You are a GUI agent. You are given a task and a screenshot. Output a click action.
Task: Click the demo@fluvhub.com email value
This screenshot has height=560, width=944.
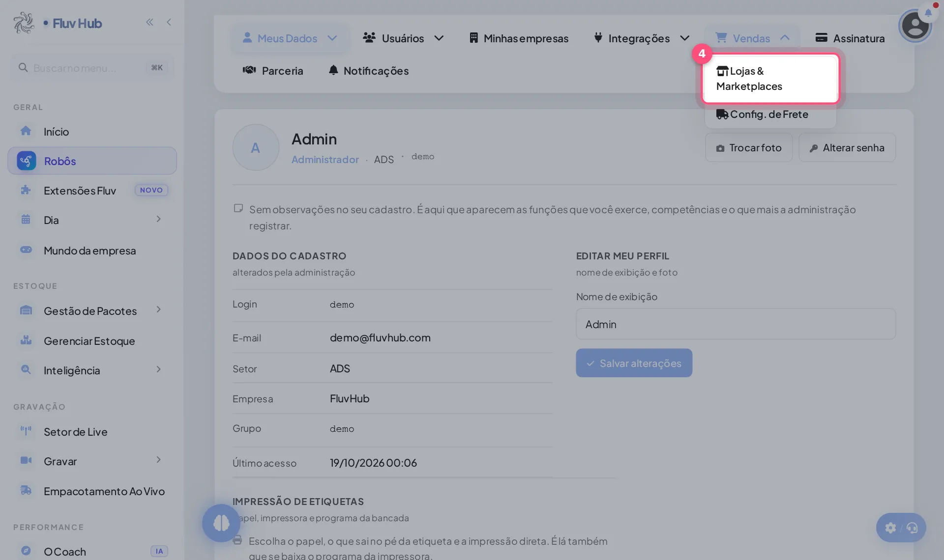click(x=380, y=338)
